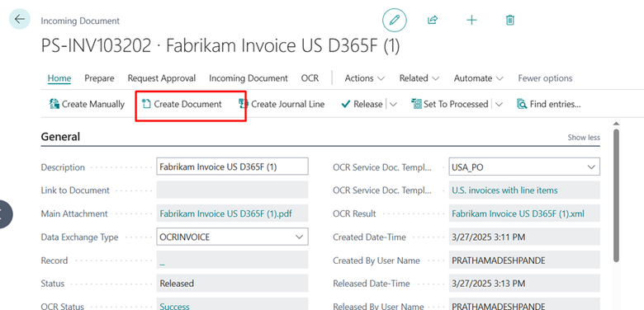
Task: Open the Actions menu
Action: [x=365, y=78]
